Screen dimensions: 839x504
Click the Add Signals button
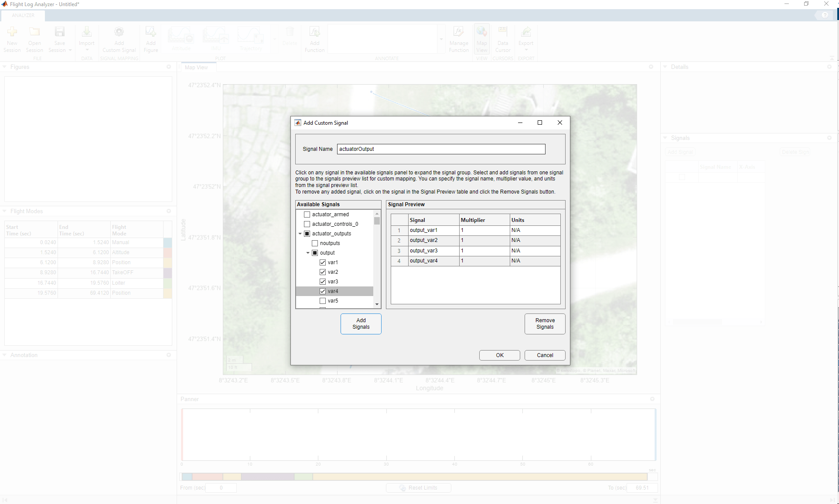click(x=361, y=324)
